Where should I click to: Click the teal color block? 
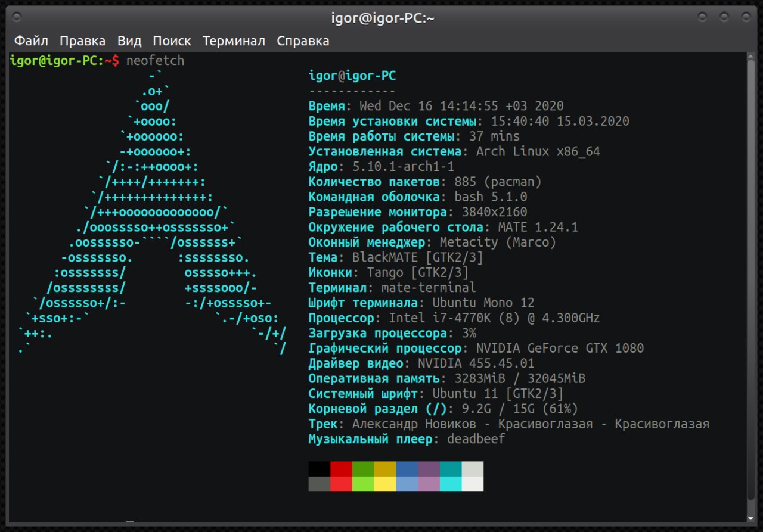pyautogui.click(x=451, y=469)
